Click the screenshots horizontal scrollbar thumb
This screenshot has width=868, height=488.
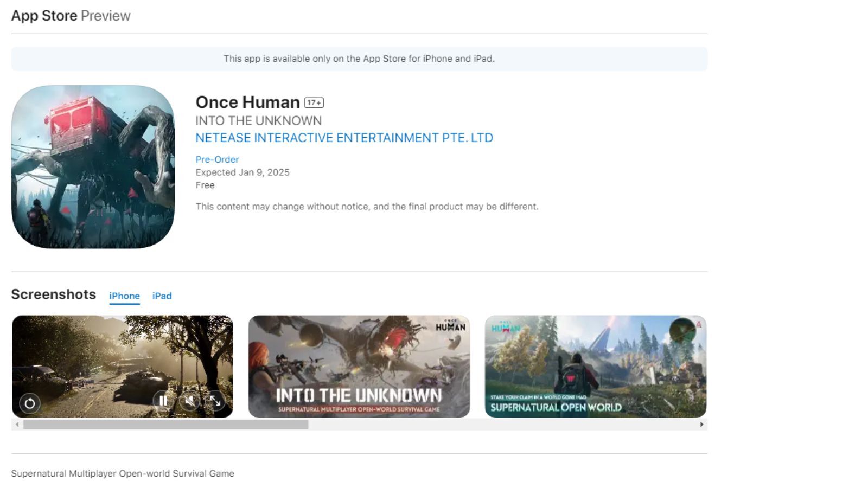click(166, 425)
